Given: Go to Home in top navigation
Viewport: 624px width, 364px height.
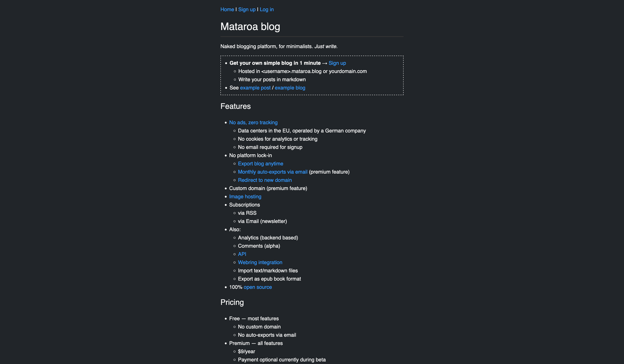Looking at the screenshot, I should tap(227, 9).
